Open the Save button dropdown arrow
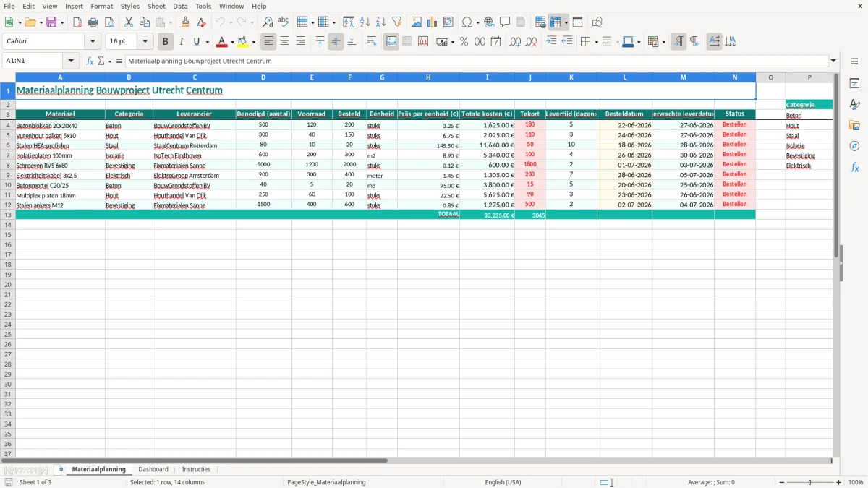Screen dimensions: 868x488 click(62, 22)
